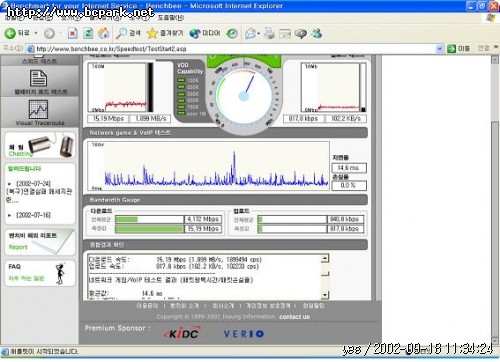
Task: Click the '15,19 Mbps' download value box
Action: (108, 119)
